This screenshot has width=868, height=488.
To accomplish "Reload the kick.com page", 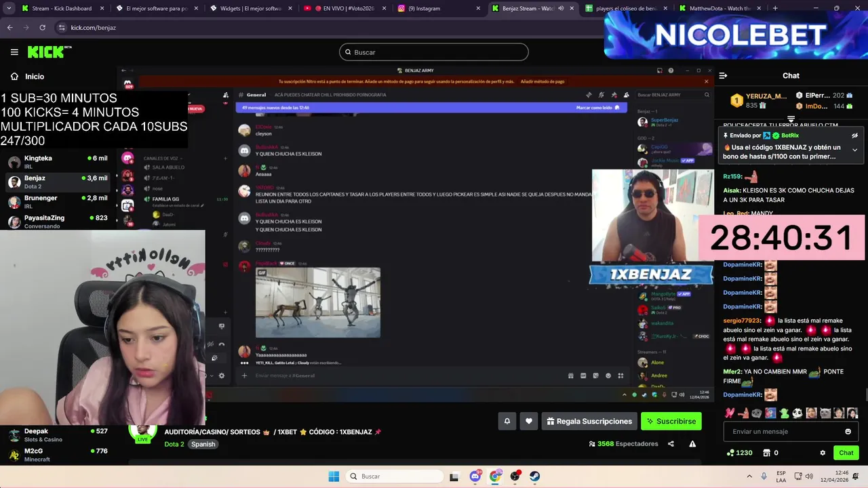I will (x=42, y=28).
